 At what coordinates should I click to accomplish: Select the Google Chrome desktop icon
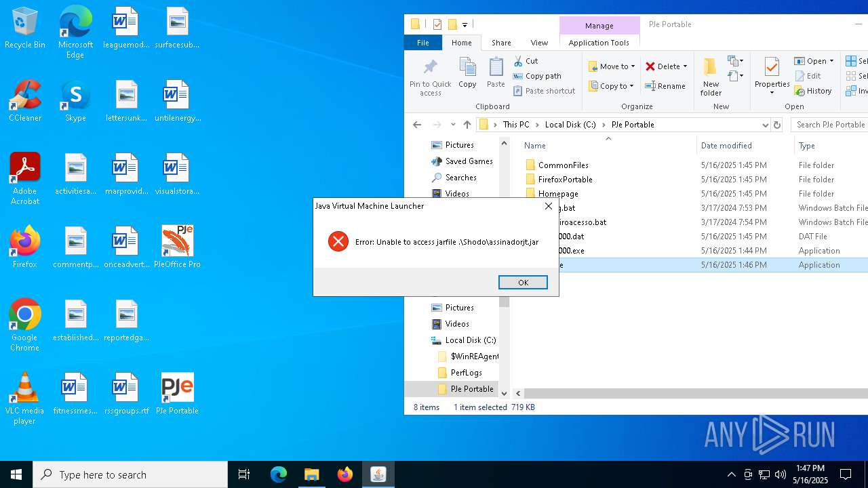pyautogui.click(x=25, y=325)
